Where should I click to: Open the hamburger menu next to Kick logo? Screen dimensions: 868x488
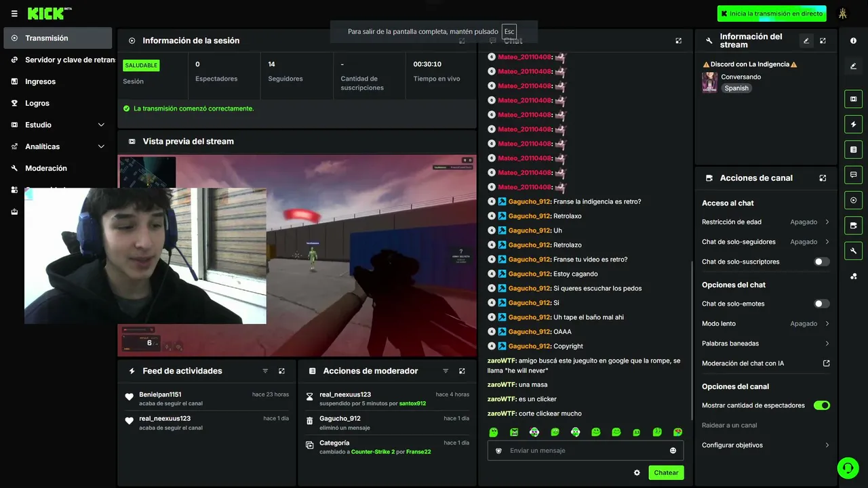pos(14,14)
